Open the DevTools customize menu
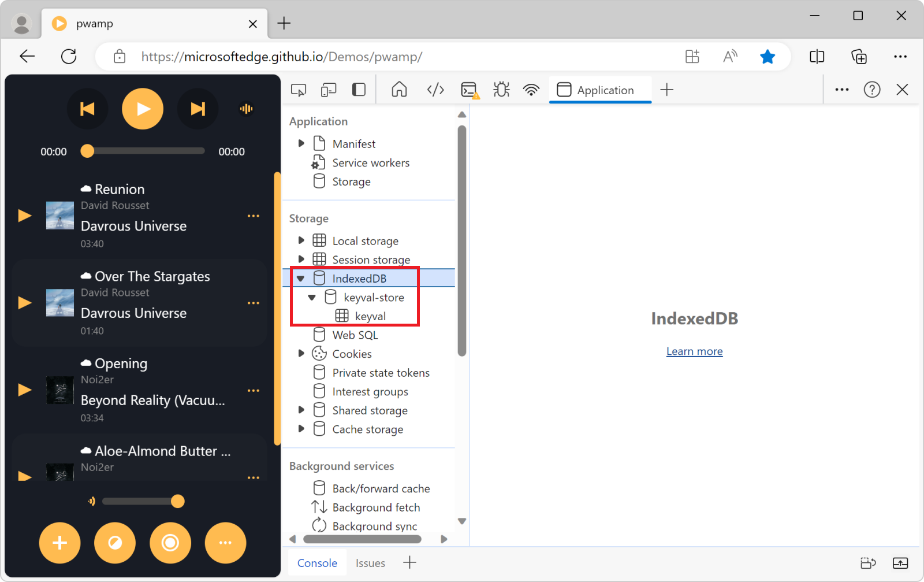Image resolution: width=924 pixels, height=582 pixels. [841, 90]
